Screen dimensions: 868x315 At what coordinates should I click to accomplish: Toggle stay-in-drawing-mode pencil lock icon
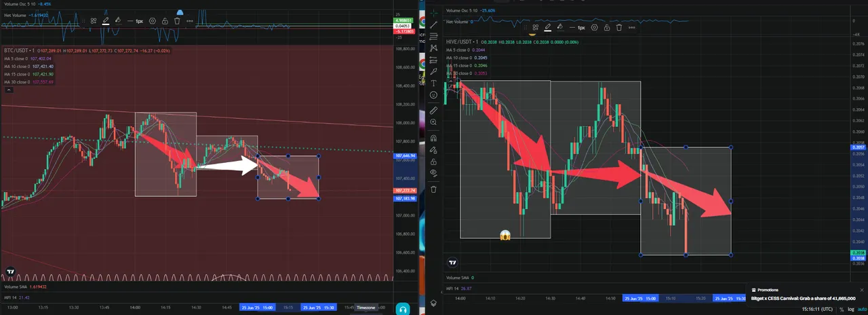433,149
